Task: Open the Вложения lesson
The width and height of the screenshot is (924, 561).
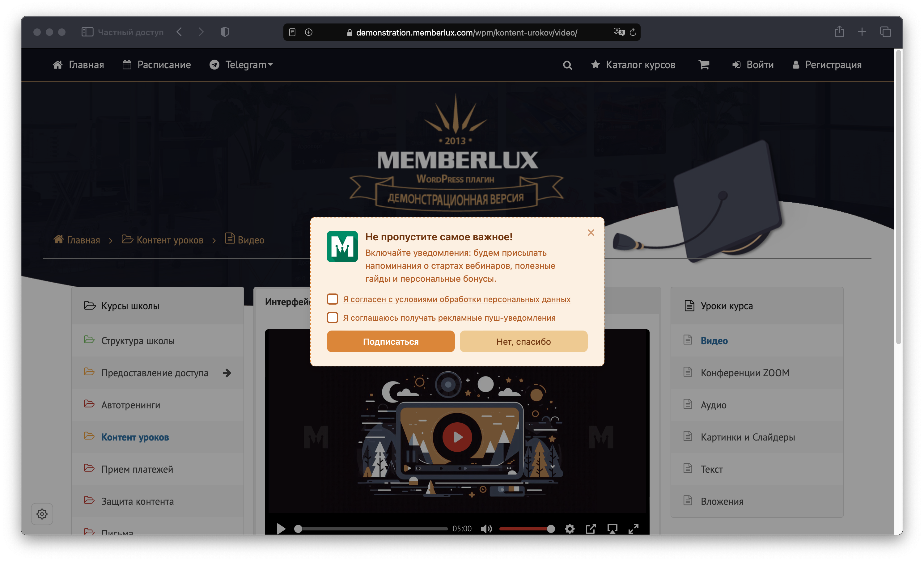Action: (x=757, y=501)
